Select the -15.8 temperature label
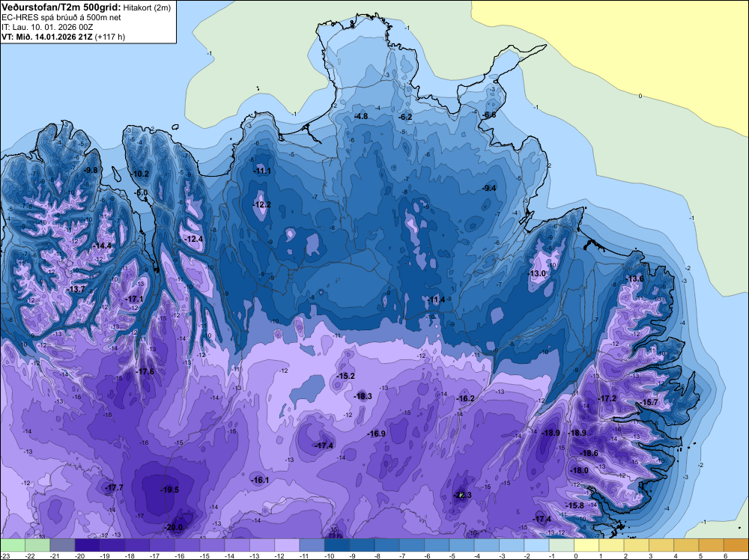 tap(575, 505)
